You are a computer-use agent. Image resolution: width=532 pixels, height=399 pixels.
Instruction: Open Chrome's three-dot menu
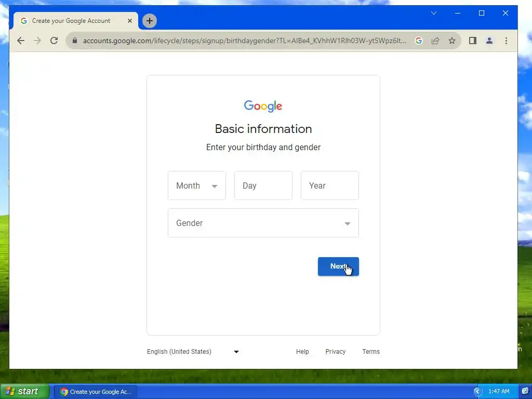(506, 41)
